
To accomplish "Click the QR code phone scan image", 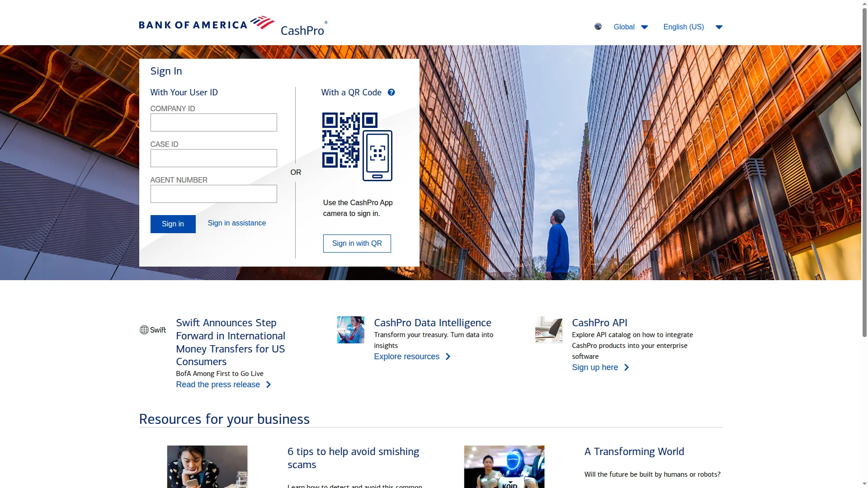I will [357, 146].
